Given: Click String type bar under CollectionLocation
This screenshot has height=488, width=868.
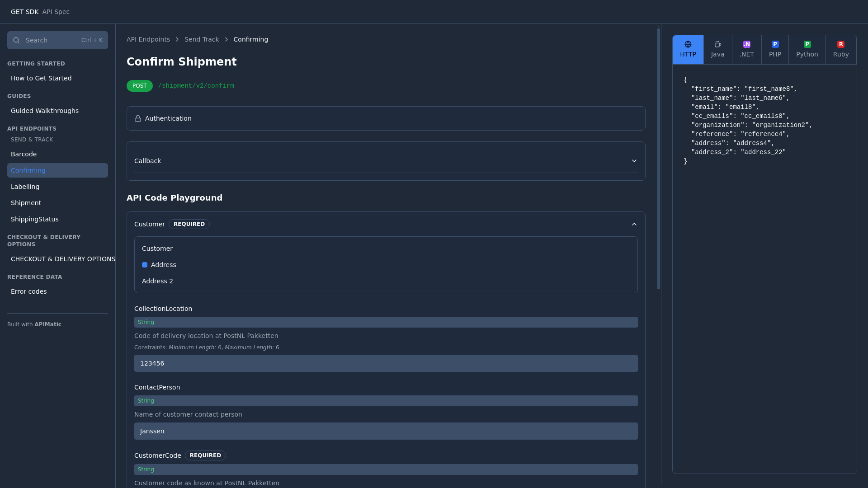Looking at the screenshot, I should [386, 322].
